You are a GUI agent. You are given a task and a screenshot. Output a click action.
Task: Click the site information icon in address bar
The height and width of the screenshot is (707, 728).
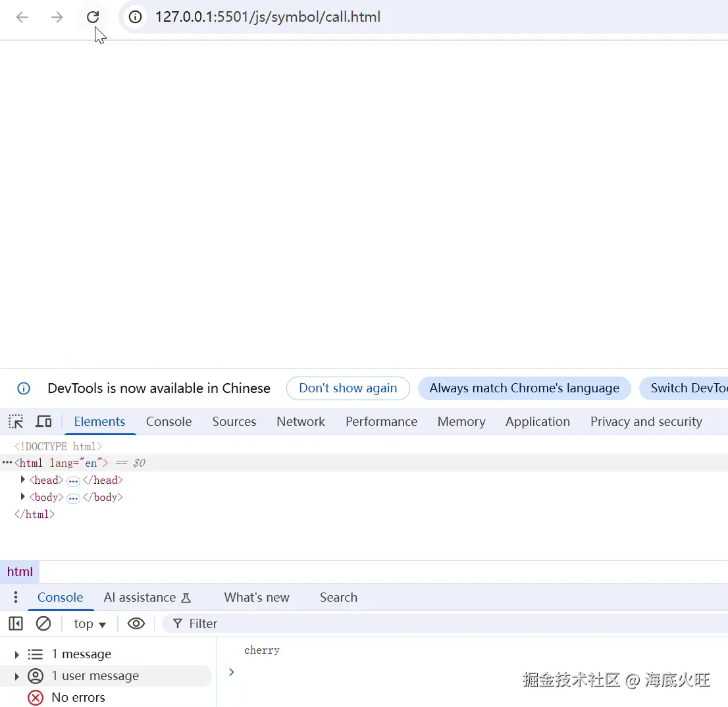(134, 17)
